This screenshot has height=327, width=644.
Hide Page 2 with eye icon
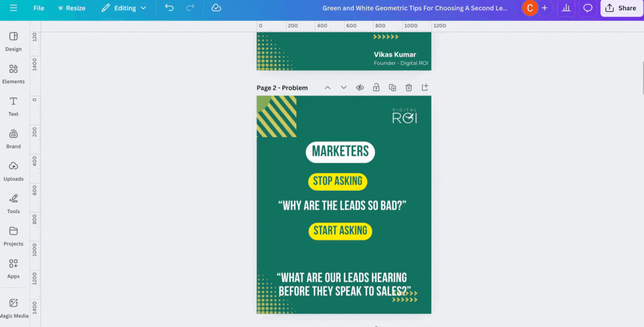360,88
